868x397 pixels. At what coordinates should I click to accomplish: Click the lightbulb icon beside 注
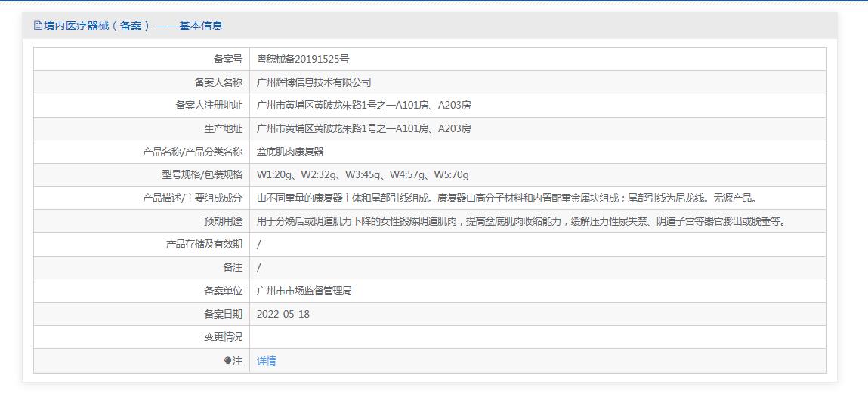(x=227, y=361)
